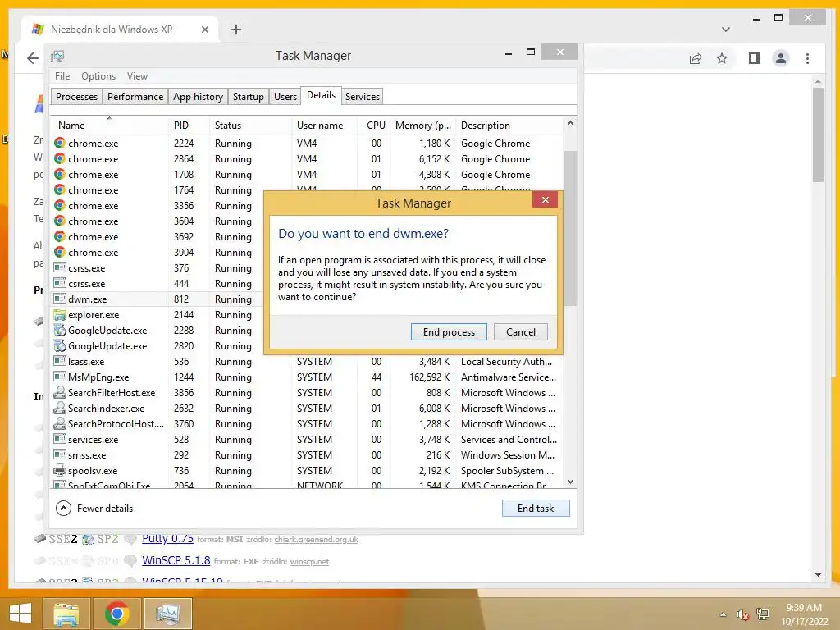The image size is (840, 630).
Task: Select chrome.exe icon with PID 3904
Action: pos(59,252)
